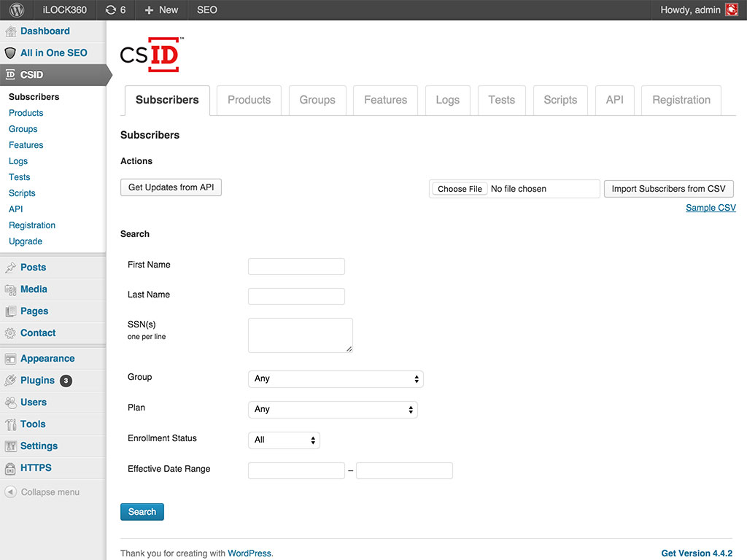Screen dimensions: 747x560
Task: Click Get Version 4.4.2 link
Action: [697, 553]
